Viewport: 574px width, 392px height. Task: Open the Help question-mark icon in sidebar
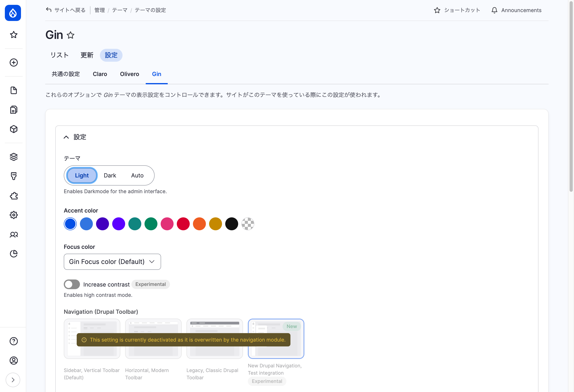click(x=14, y=341)
